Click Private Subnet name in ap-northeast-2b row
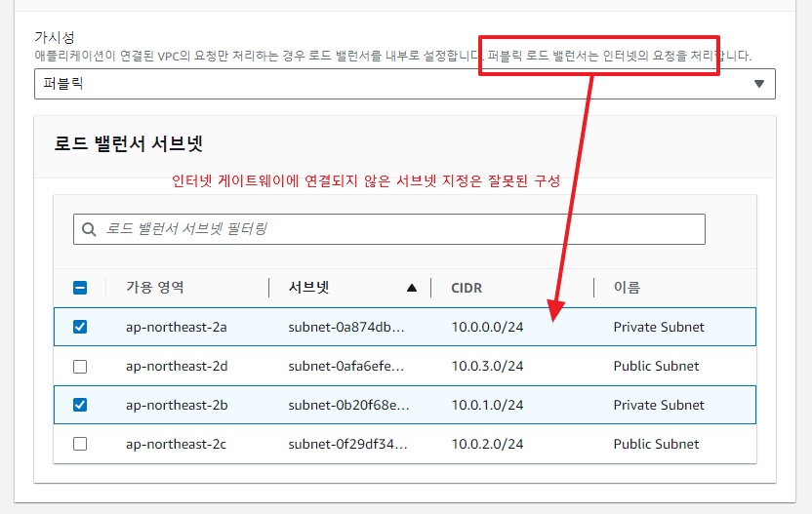The height and width of the screenshot is (514, 812). (x=659, y=405)
